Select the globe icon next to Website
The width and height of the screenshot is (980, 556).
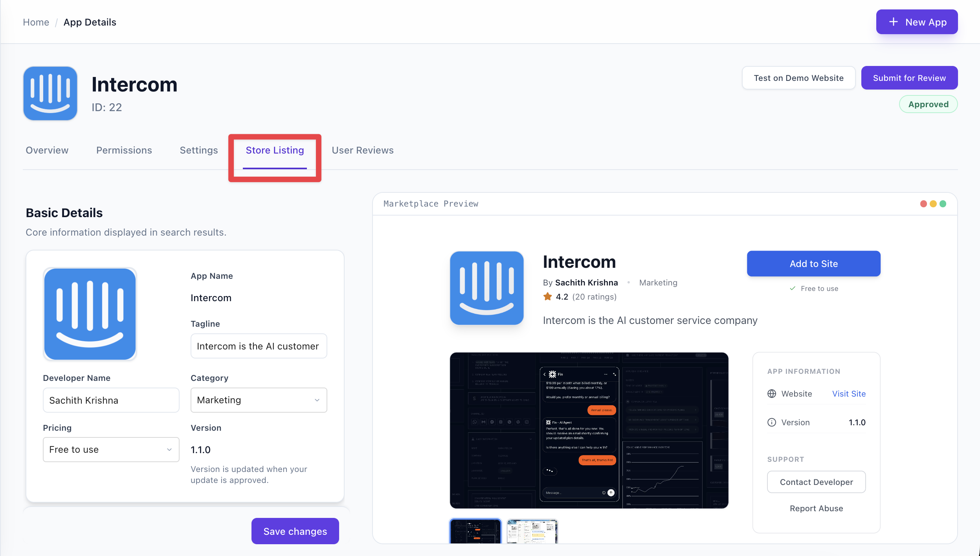[771, 393]
